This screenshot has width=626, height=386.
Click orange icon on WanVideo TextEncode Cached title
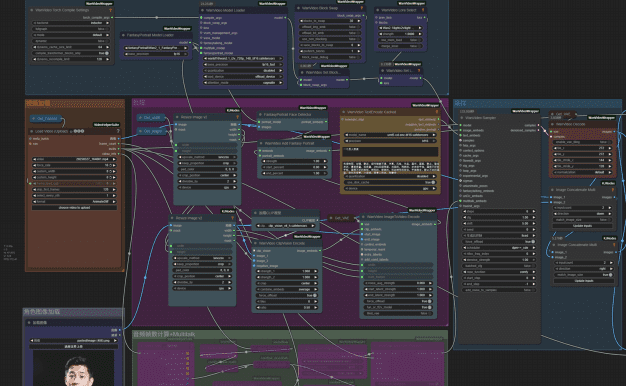[x=437, y=112]
